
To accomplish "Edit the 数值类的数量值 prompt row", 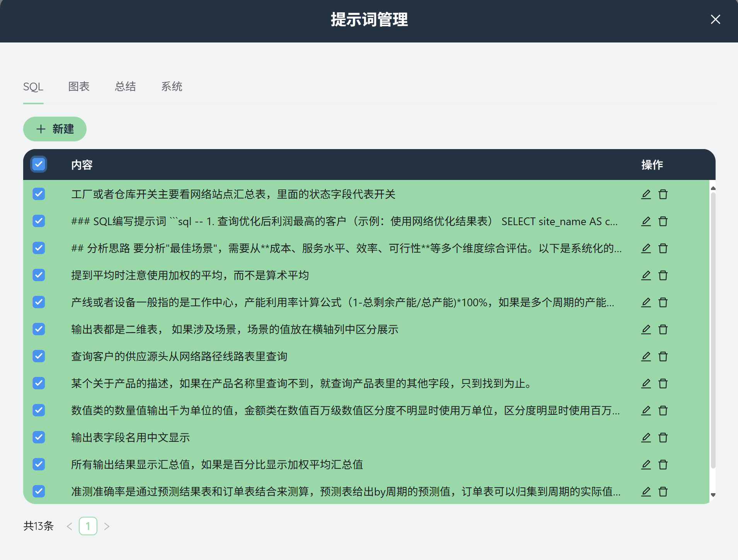I will point(646,411).
